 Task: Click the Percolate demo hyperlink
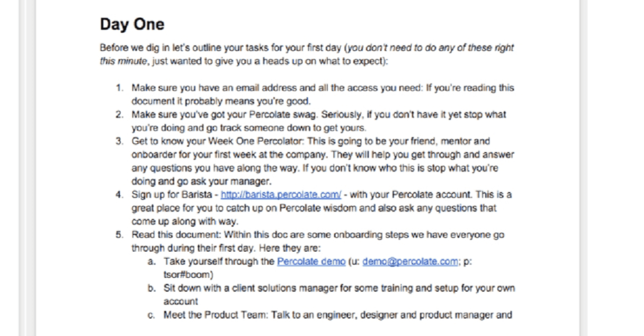(311, 261)
